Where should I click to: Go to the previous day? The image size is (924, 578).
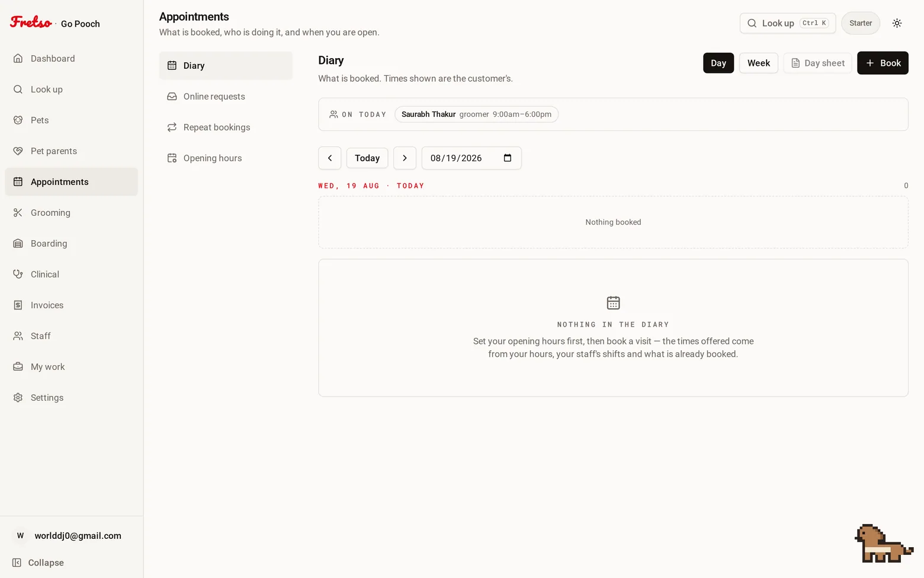pos(330,158)
